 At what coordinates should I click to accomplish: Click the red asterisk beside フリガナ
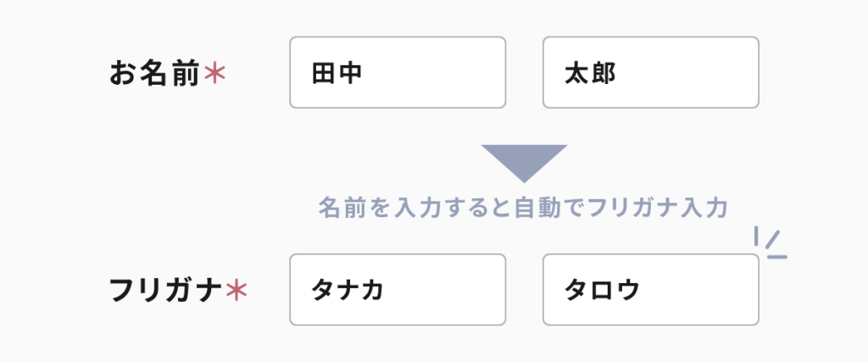[x=236, y=291]
